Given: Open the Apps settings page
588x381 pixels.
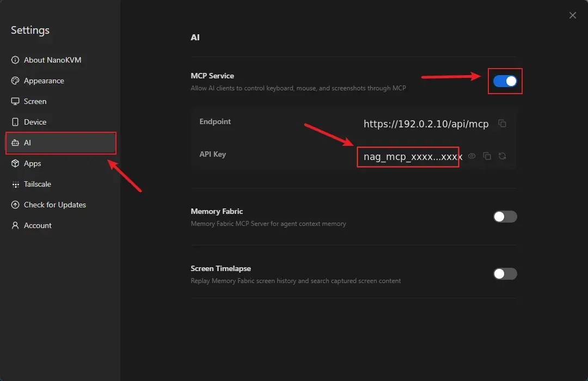Looking at the screenshot, I should click(x=61, y=163).
